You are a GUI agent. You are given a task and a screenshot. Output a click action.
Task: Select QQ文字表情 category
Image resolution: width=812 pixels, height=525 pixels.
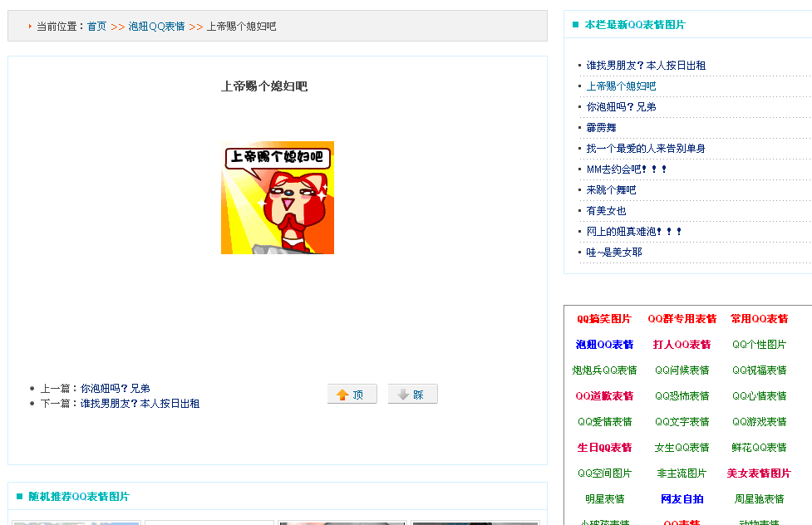(682, 421)
